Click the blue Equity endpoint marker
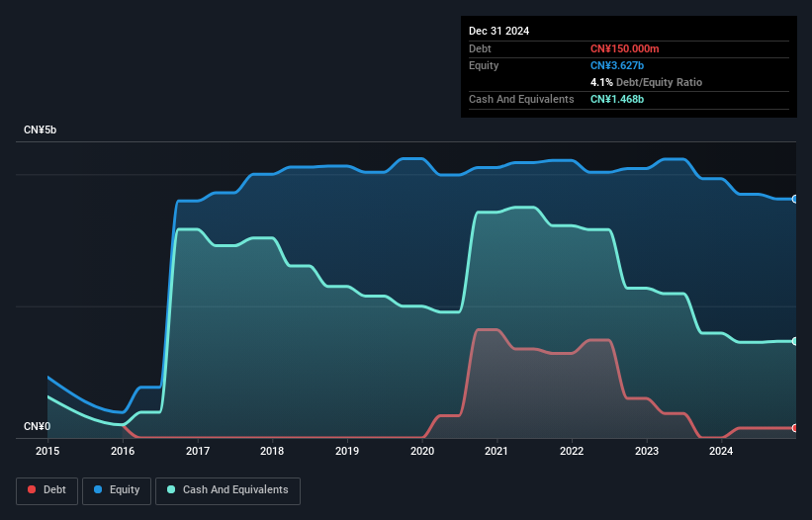This screenshot has height=520, width=812. pyautogui.click(x=795, y=200)
